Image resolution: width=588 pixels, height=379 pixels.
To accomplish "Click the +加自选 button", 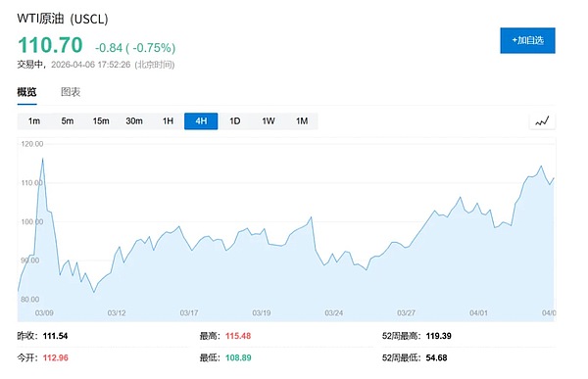I will click(527, 40).
